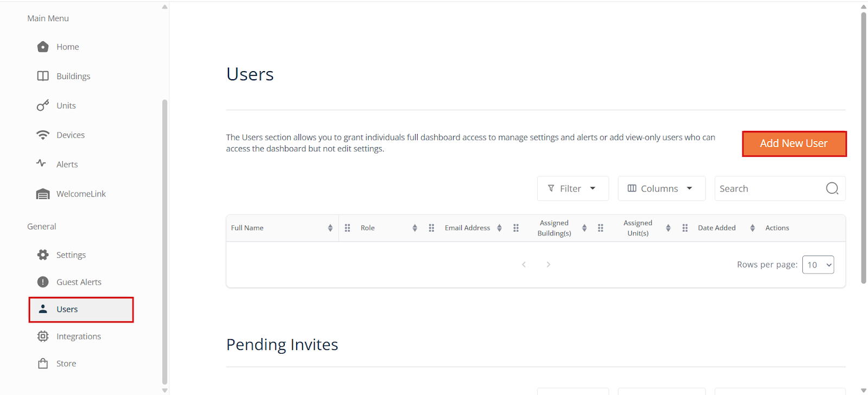Image resolution: width=868 pixels, height=395 pixels.
Task: Open WelcomeLink via its sidebar icon
Action: 43,194
